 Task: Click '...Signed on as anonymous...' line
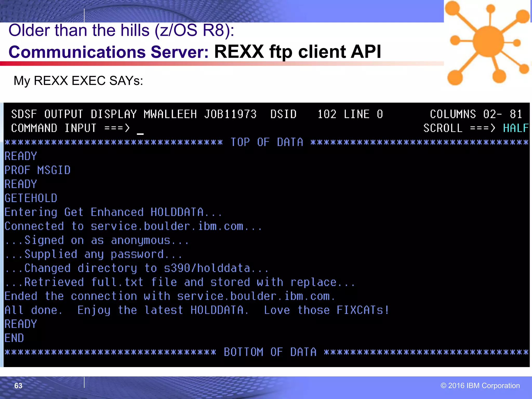[97, 240]
